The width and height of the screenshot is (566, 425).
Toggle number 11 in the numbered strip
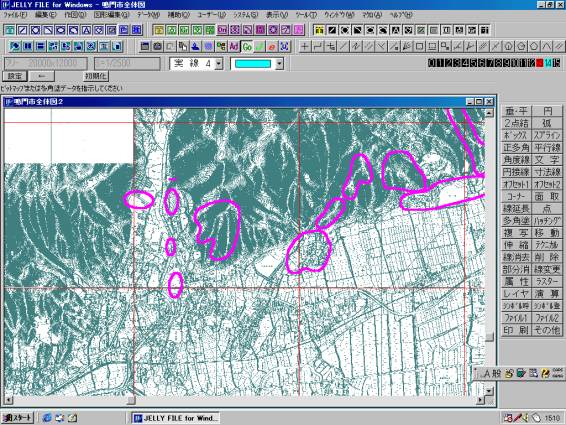[523, 63]
